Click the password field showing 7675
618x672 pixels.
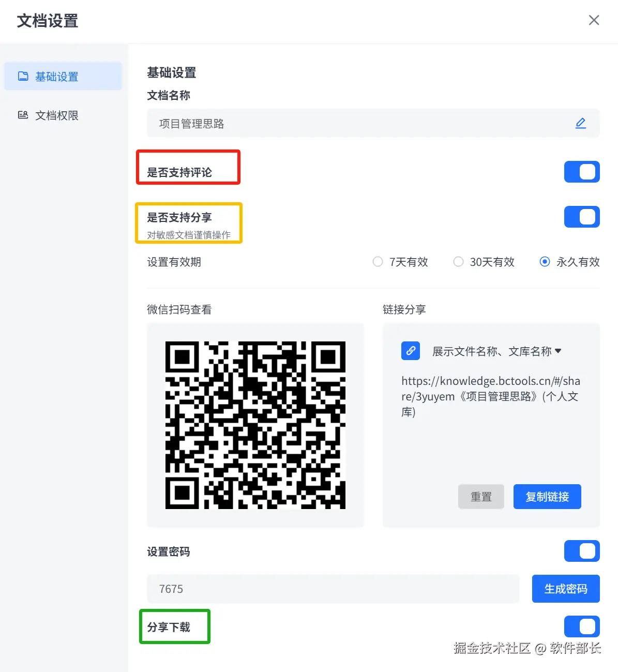[333, 589]
